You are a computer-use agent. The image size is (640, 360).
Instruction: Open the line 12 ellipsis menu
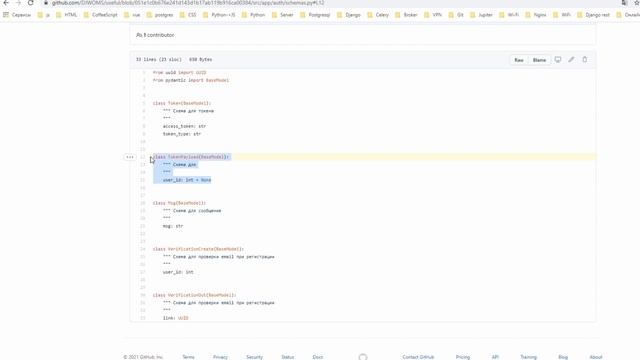pyautogui.click(x=130, y=157)
